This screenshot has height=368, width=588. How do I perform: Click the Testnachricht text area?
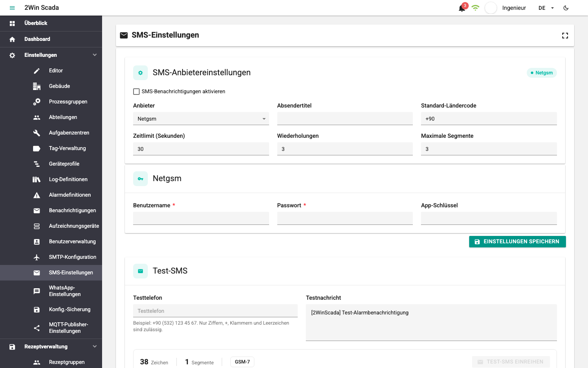[x=431, y=323]
